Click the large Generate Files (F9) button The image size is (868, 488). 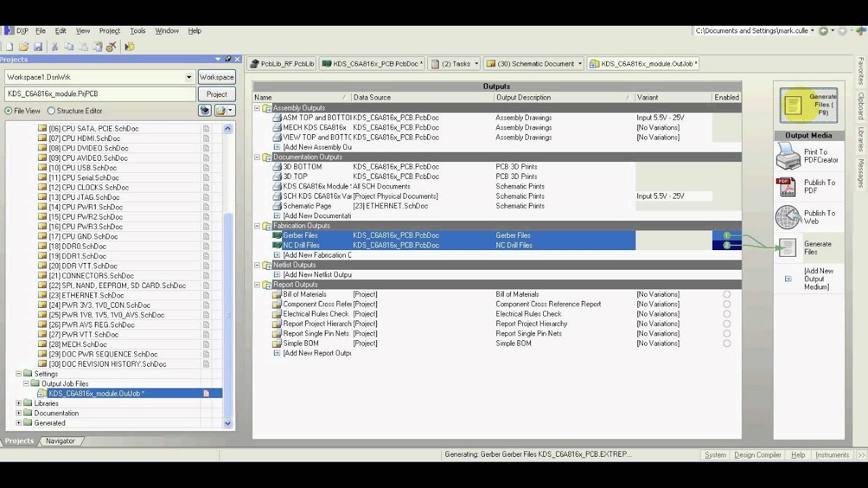click(x=808, y=105)
